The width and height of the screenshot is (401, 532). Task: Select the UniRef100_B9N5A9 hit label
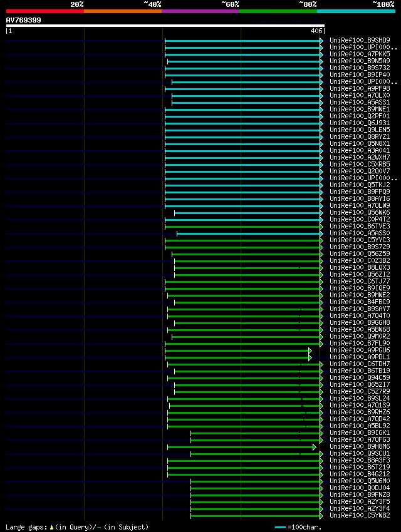(360, 61)
